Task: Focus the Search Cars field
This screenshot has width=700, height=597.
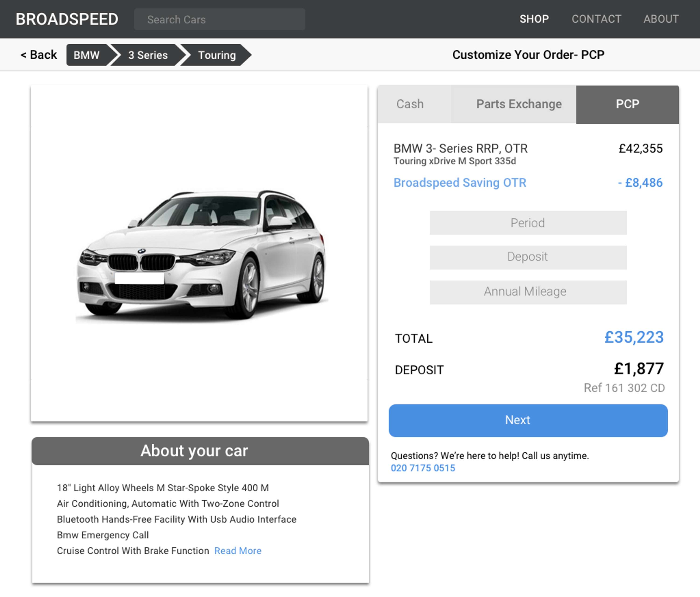Action: 220,20
